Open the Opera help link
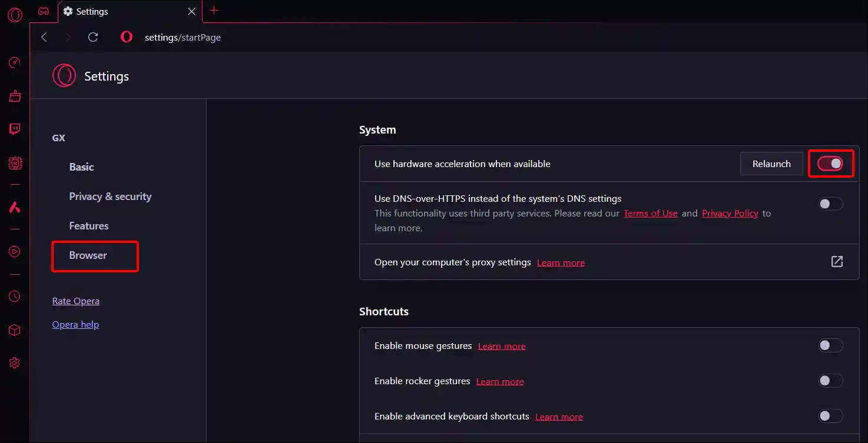This screenshot has height=443, width=868. click(x=75, y=325)
